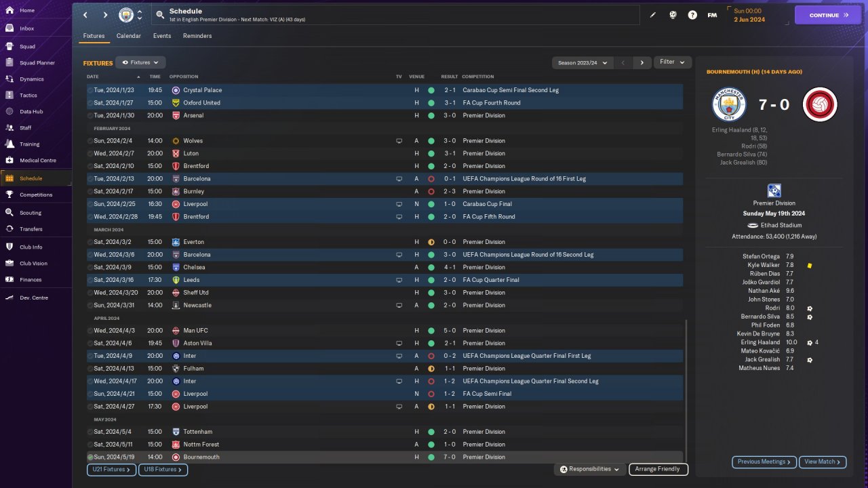This screenshot has width=868, height=488.
Task: Open the Training section
Action: point(36,144)
